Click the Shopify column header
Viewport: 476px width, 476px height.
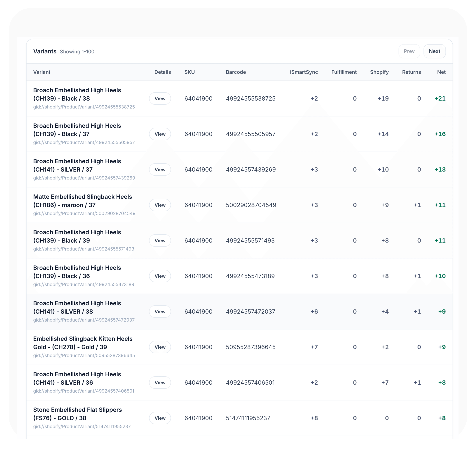pos(379,72)
